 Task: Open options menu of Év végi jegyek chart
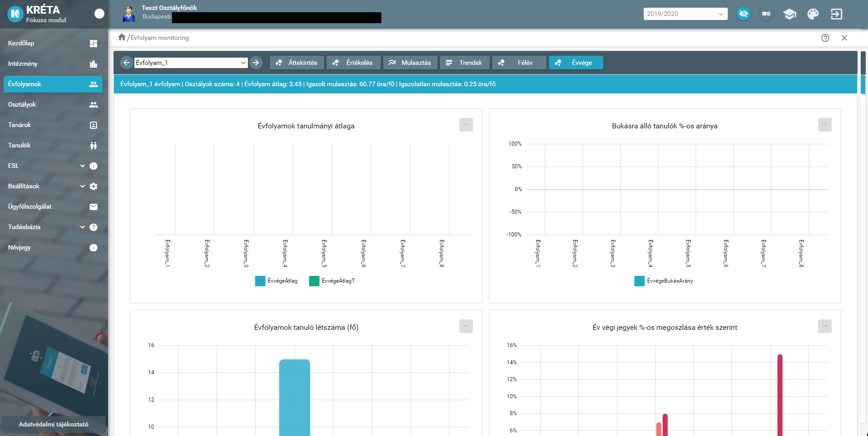pyautogui.click(x=825, y=326)
